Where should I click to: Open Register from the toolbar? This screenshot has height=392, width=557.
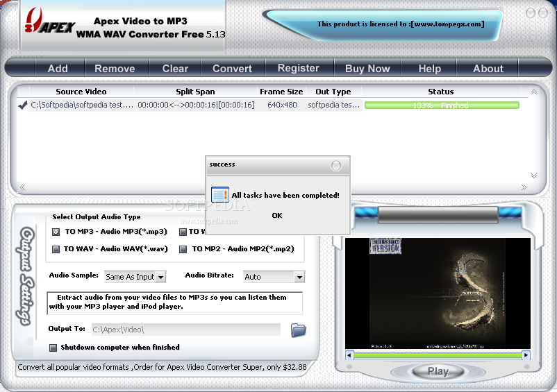[299, 68]
